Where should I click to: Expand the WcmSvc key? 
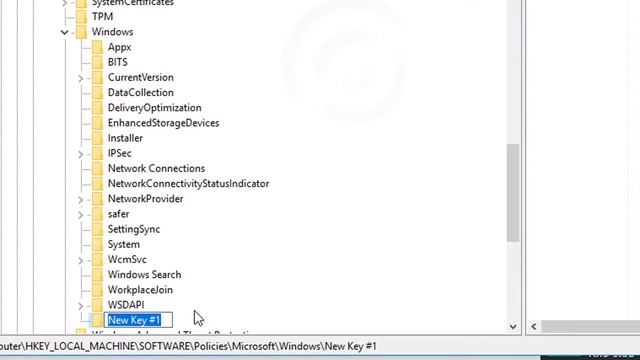80,260
